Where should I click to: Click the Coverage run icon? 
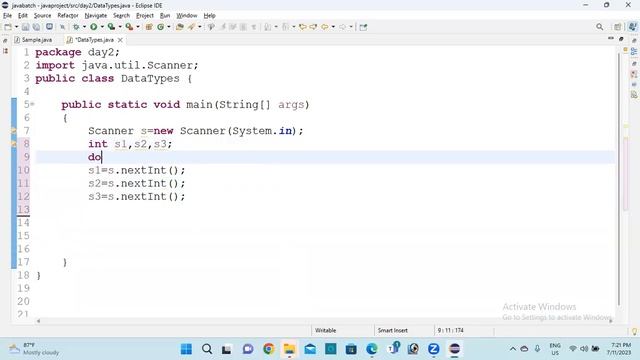coord(111,27)
